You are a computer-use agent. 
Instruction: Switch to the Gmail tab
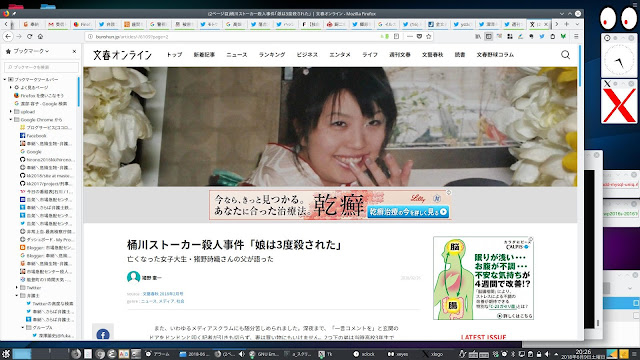click(x=57, y=24)
